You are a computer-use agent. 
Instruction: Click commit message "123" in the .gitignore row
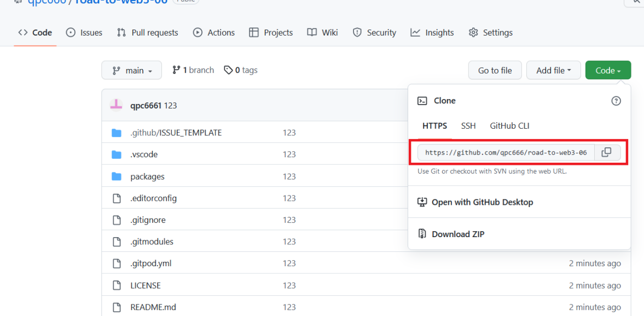(289, 220)
